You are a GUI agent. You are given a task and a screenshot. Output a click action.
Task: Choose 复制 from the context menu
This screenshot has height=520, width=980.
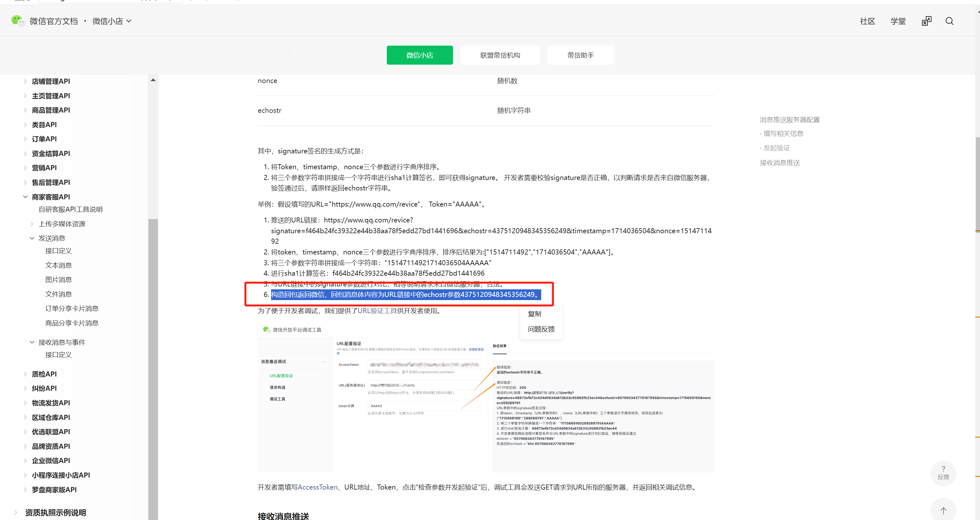[534, 314]
